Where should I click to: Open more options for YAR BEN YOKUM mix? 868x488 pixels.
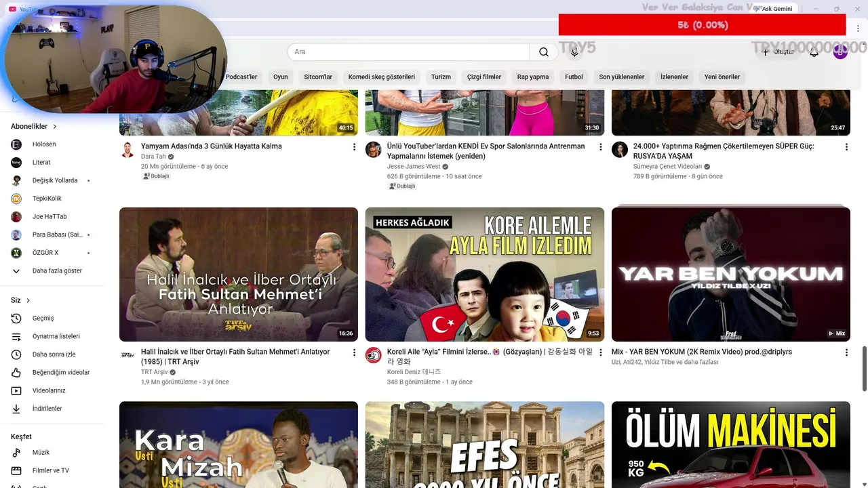click(x=846, y=352)
